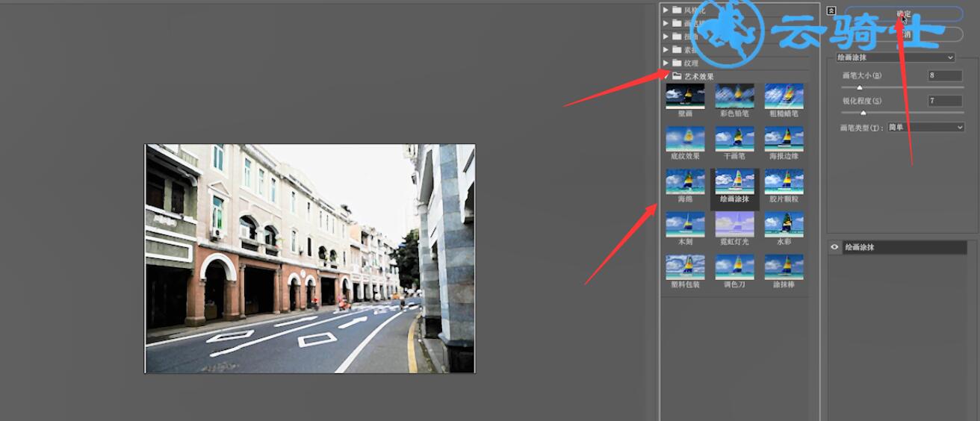The width and height of the screenshot is (980, 421).
Task: Select the 海报边缘 poster edges filter
Action: 784,139
